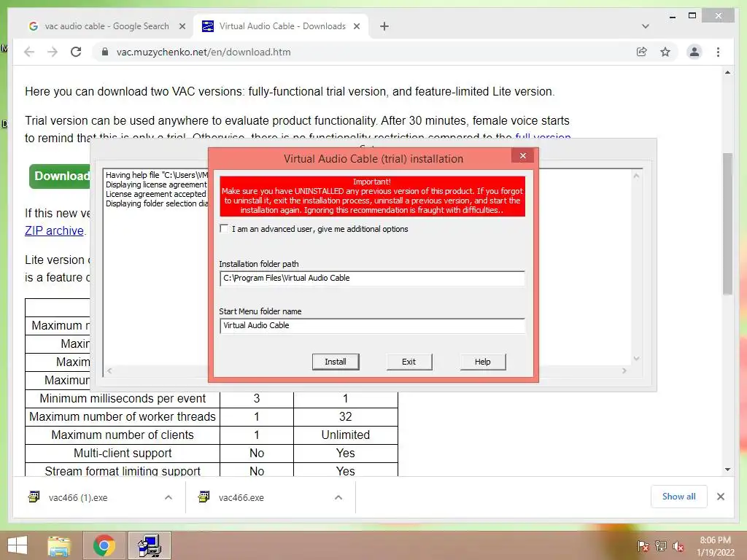This screenshot has width=747, height=560.
Task: Close the Virtual Audio Cable Downloads tab
Action: (356, 27)
